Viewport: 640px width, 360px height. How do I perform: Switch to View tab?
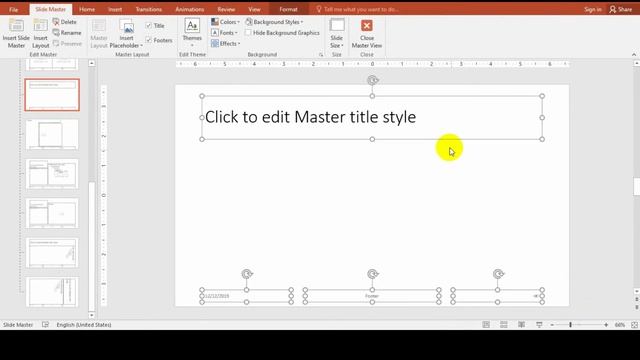254,9
